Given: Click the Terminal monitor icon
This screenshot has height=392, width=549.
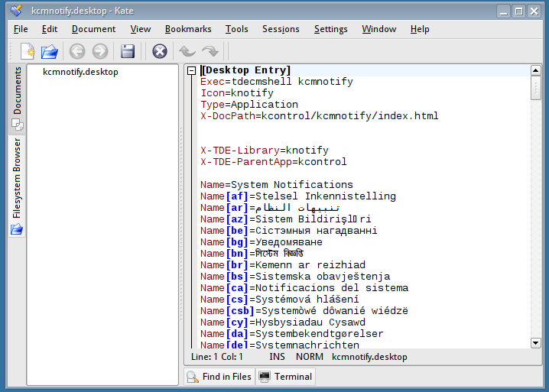Looking at the screenshot, I should click(x=265, y=376).
